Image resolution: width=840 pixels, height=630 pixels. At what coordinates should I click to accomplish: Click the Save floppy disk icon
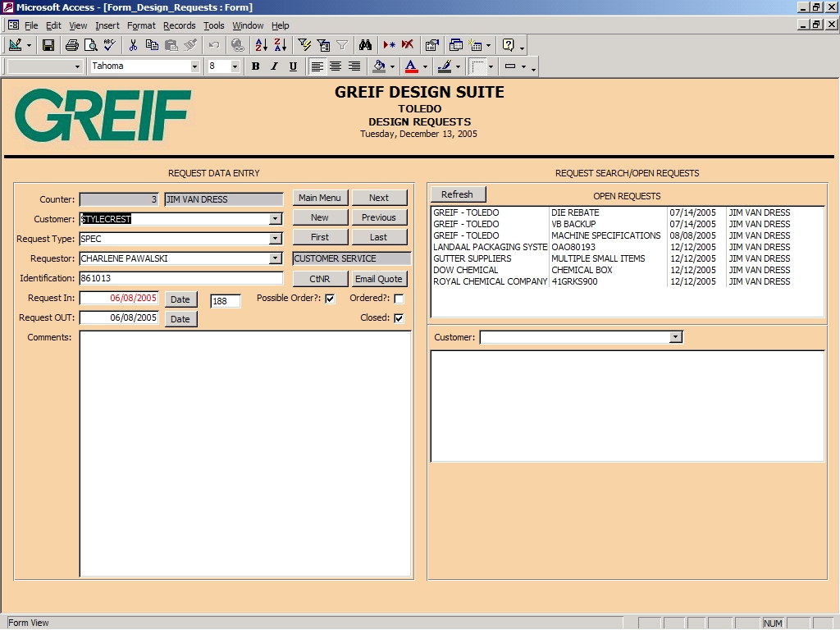pyautogui.click(x=48, y=45)
